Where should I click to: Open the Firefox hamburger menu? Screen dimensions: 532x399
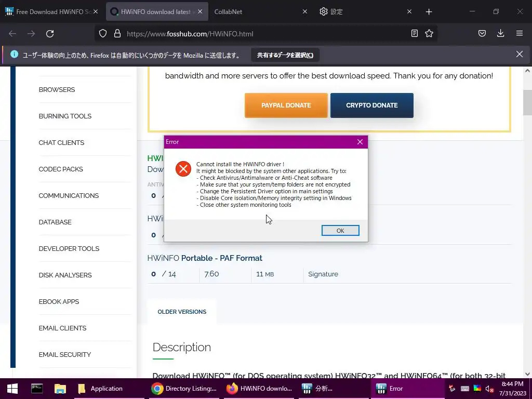point(520,33)
